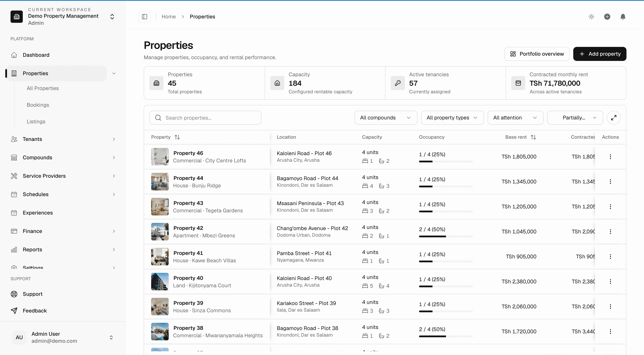Viewport: 644px width, 355px height.
Task: Open actions menu for Property 40
Action: pos(610,281)
